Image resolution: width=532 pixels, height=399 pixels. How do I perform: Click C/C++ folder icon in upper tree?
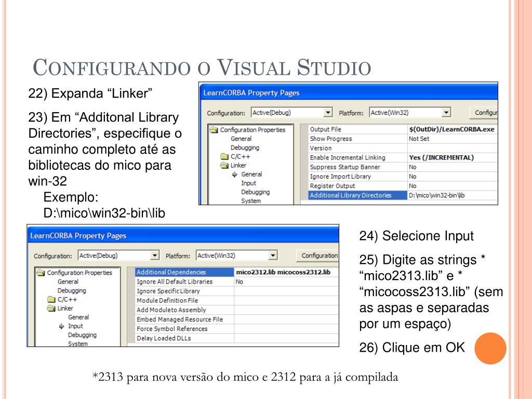(224, 156)
